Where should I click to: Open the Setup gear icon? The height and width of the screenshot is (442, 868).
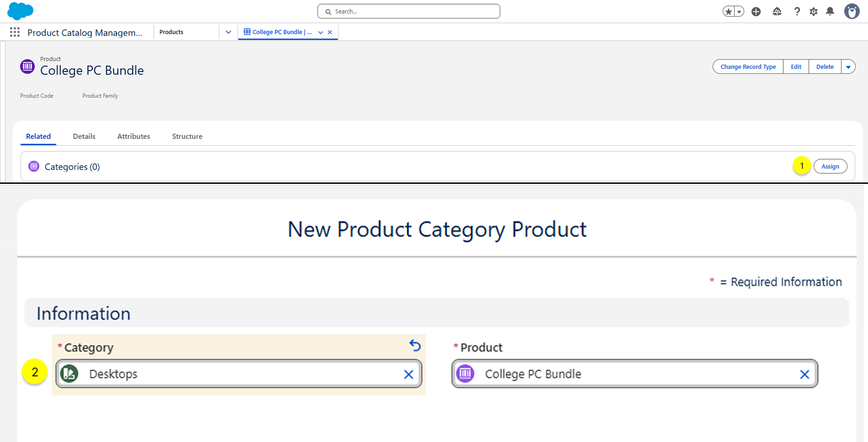coord(813,12)
